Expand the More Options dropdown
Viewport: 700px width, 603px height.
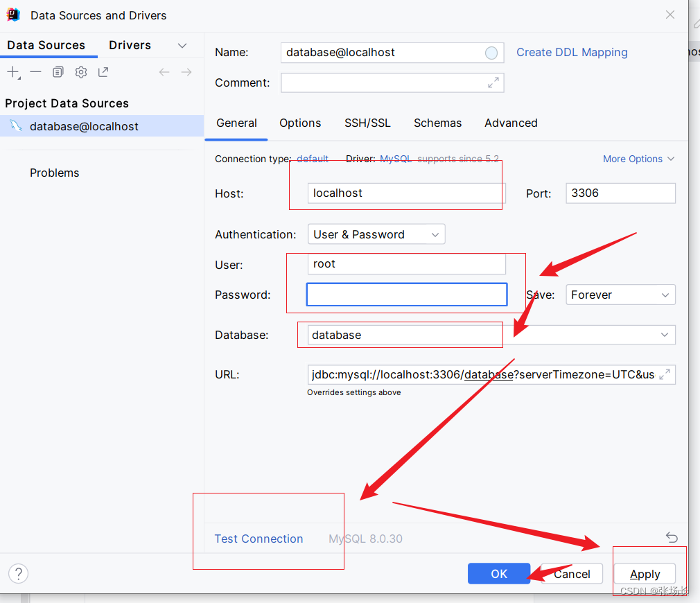[638, 159]
